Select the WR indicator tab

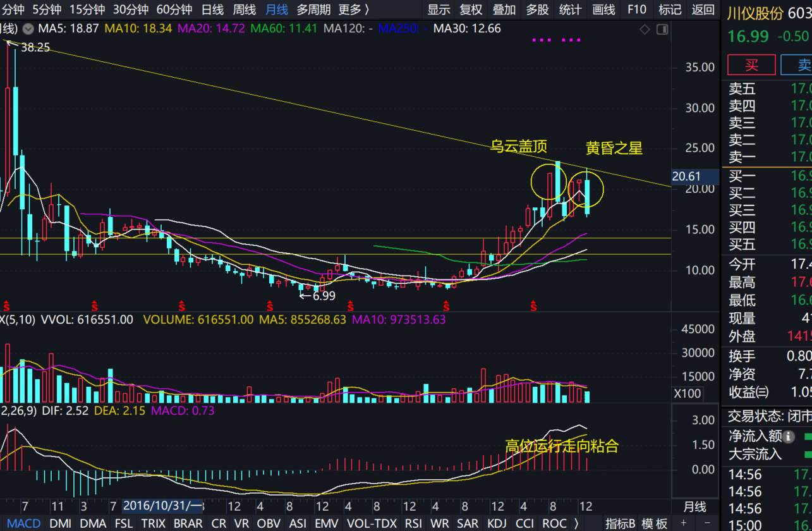(x=440, y=523)
